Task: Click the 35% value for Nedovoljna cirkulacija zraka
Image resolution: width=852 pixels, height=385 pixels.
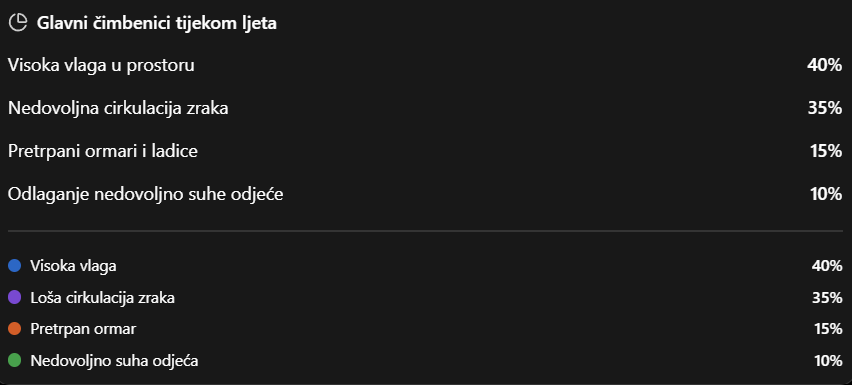Action: (x=824, y=108)
